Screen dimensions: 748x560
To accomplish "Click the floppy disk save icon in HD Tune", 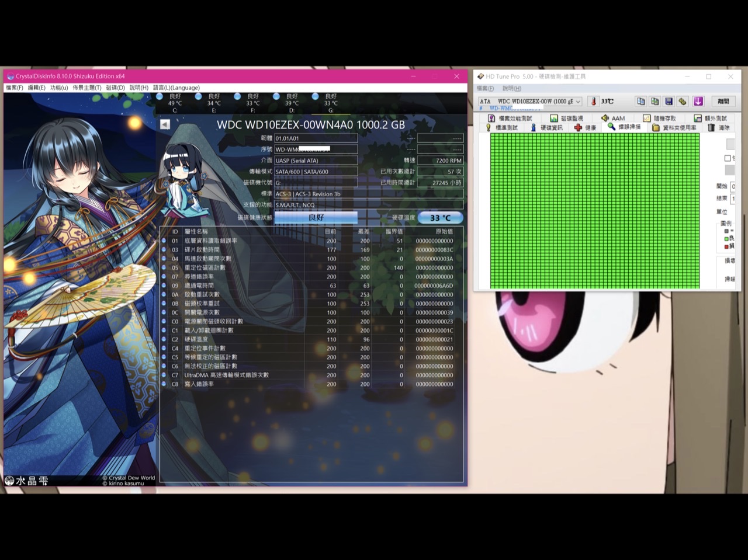I will pos(669,102).
